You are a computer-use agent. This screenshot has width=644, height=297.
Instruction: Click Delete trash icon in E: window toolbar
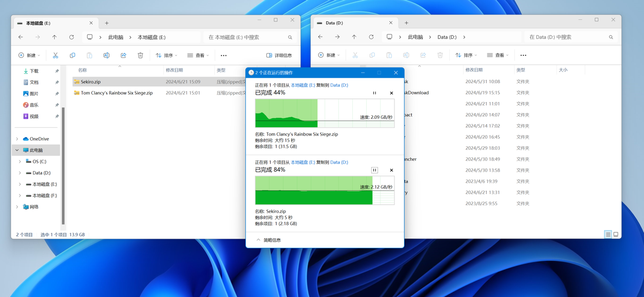tap(140, 55)
